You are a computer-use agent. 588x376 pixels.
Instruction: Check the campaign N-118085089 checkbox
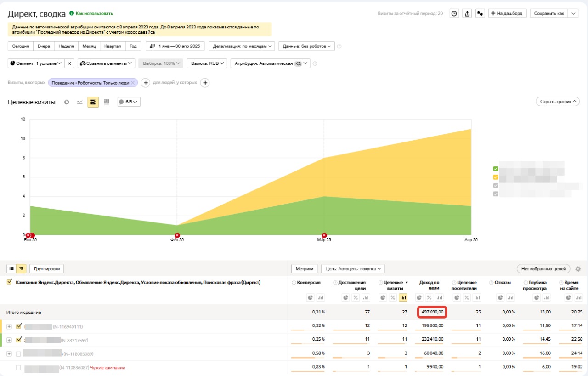click(18, 354)
